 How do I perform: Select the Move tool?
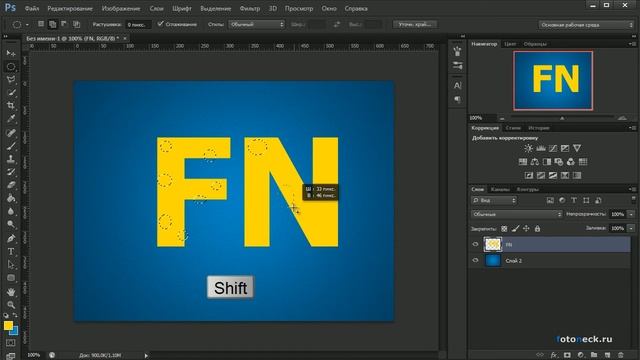[11, 53]
